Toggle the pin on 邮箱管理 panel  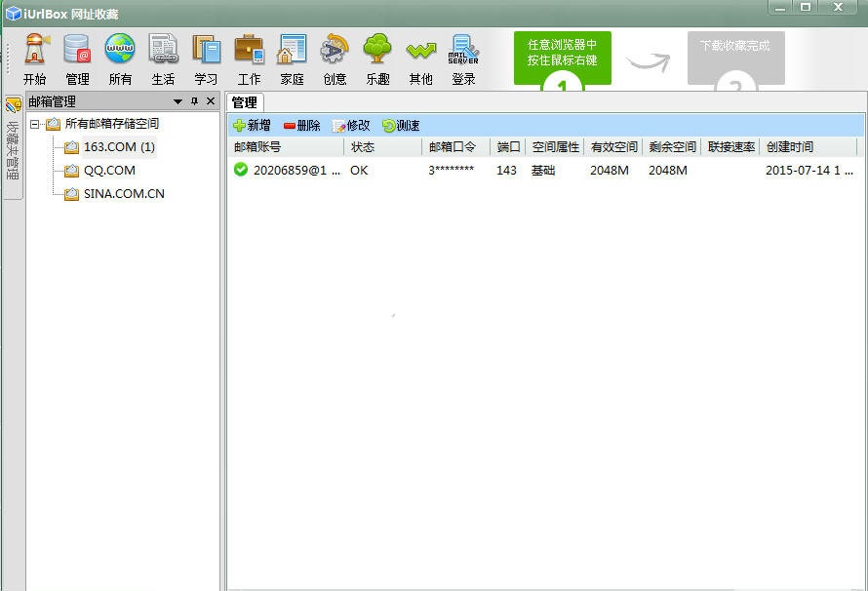[192, 100]
